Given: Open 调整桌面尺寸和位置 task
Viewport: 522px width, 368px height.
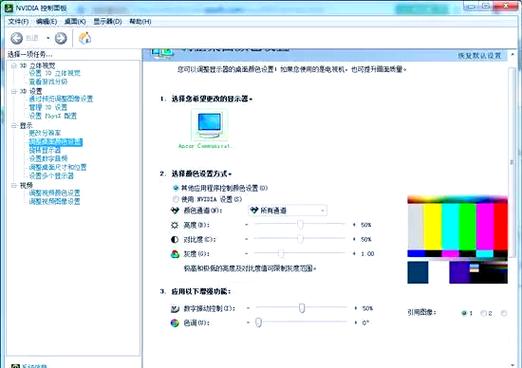Looking at the screenshot, I should (x=58, y=167).
